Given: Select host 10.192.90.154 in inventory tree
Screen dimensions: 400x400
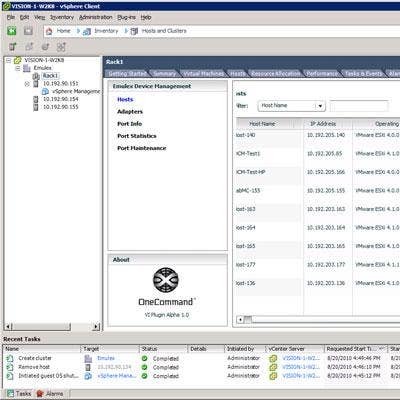Looking at the screenshot, I should coord(61,99).
